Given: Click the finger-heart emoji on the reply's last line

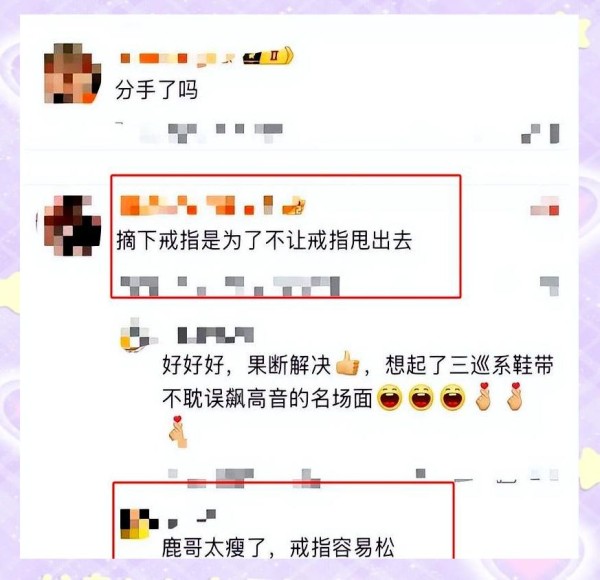Looking at the screenshot, I should click(178, 432).
